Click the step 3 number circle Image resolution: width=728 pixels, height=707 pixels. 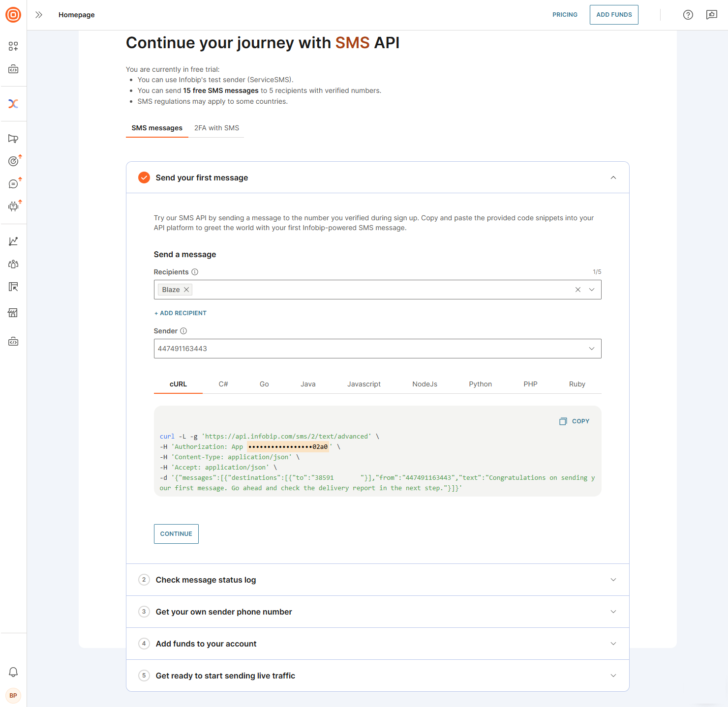(x=144, y=612)
